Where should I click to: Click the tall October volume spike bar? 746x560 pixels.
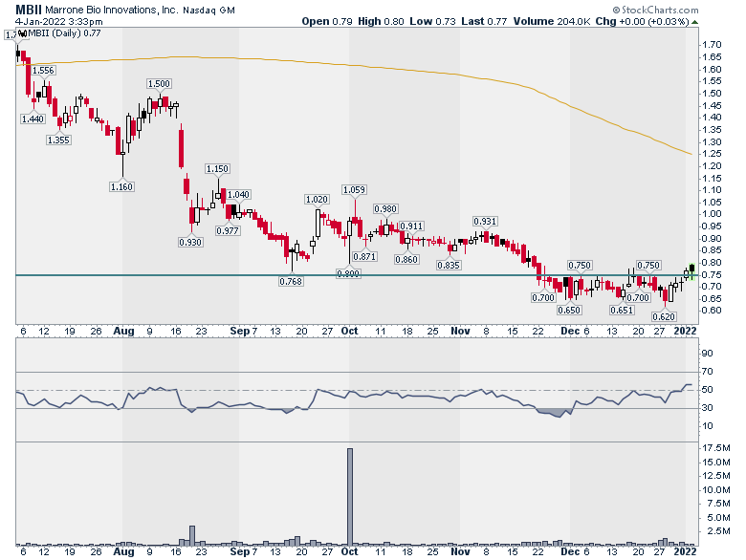coord(350,496)
